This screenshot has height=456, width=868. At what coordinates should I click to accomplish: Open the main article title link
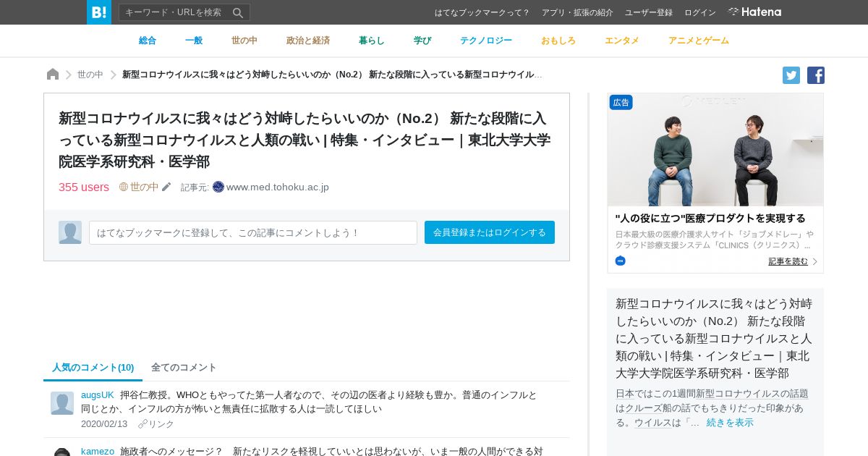tap(305, 140)
